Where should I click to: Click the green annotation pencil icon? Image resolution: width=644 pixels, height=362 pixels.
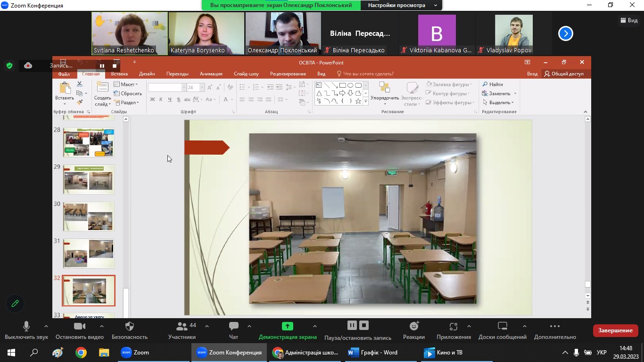pos(15,304)
